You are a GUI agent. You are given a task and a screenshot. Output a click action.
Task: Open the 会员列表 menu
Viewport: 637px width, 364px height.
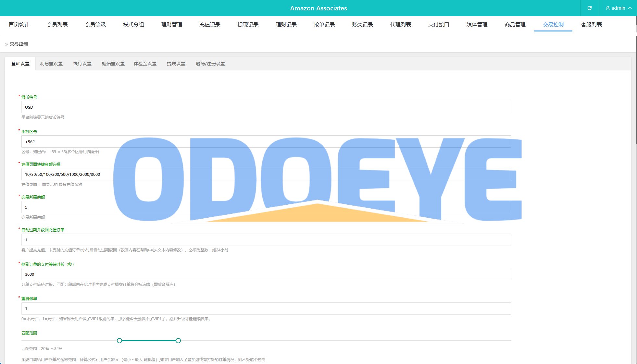[57, 25]
